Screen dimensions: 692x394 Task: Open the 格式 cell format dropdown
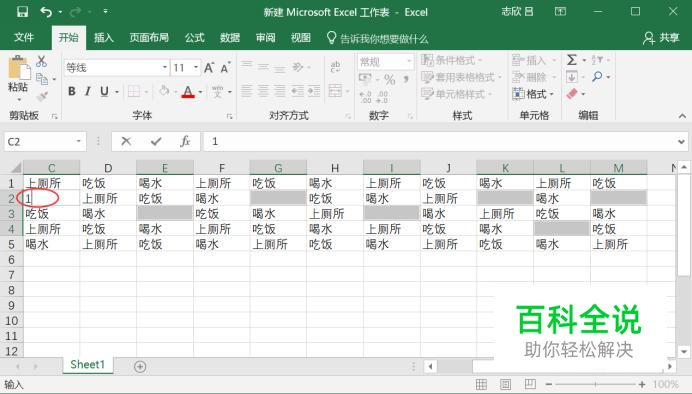click(533, 94)
